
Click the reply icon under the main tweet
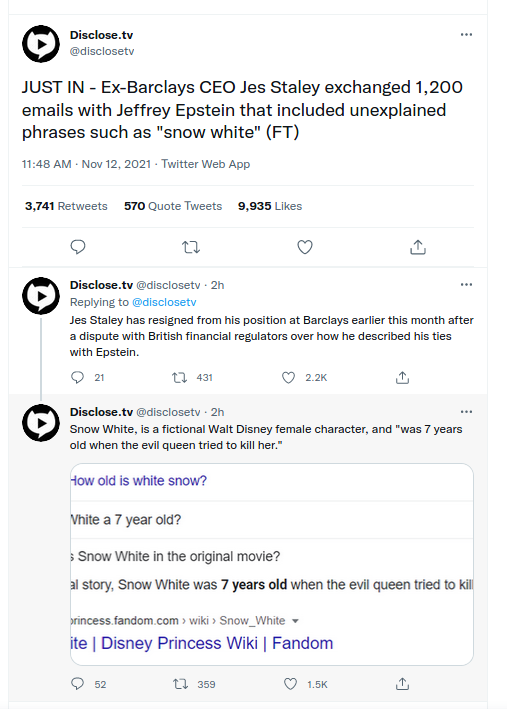(78, 247)
